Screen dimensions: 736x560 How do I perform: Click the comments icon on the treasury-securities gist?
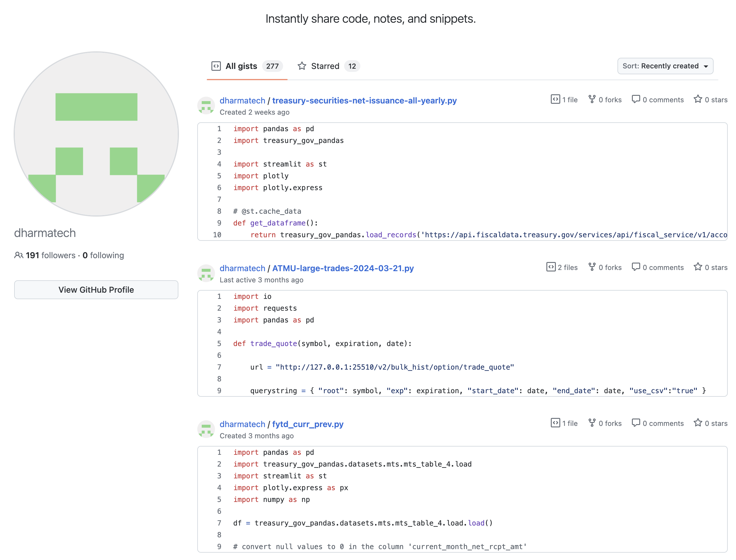point(636,99)
